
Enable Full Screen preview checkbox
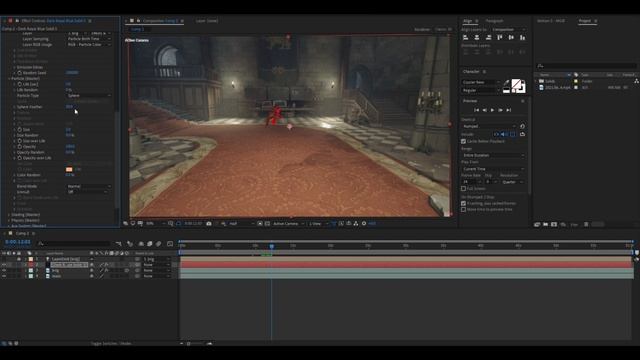pyautogui.click(x=463, y=189)
